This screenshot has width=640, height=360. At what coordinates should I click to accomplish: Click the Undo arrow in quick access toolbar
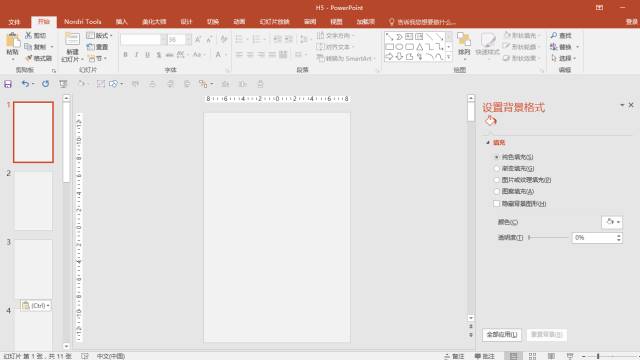[25, 84]
